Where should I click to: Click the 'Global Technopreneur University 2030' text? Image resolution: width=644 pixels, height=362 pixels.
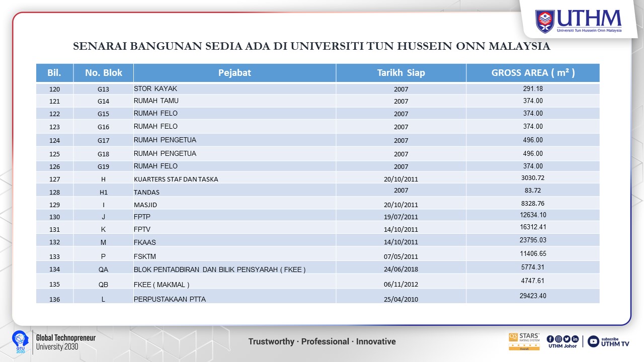[x=65, y=342]
